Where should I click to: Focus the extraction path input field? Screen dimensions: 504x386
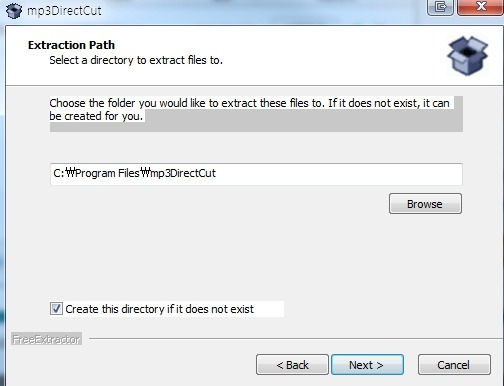pos(256,174)
